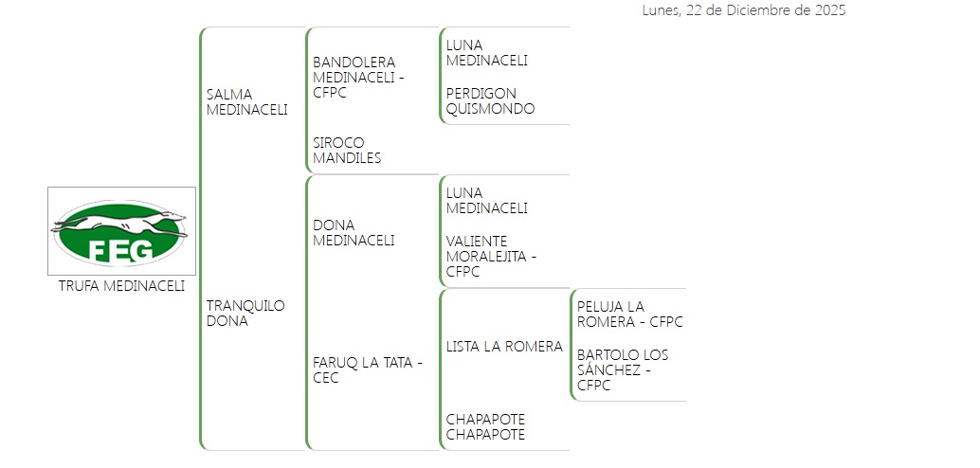Click the date text Lunes 22 de Diciembre
The image size is (980, 468).
pyautogui.click(x=743, y=10)
